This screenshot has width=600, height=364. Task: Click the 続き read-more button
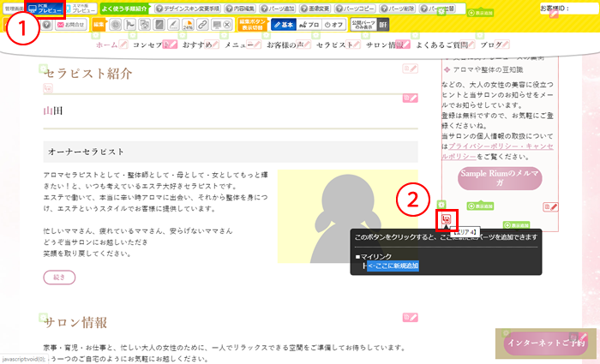tap(59, 277)
